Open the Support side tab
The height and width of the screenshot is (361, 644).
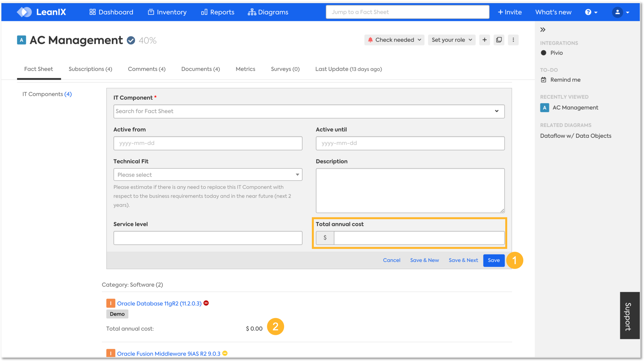629,315
